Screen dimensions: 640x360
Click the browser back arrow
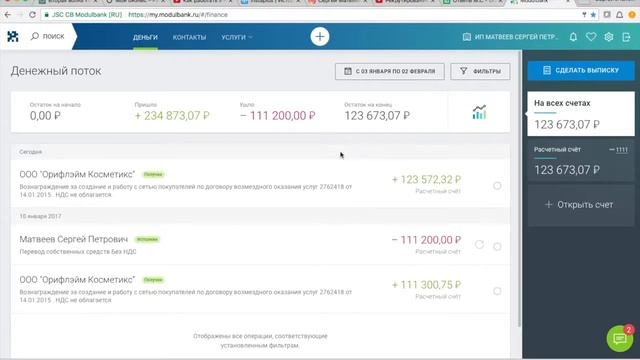tap(8, 14)
